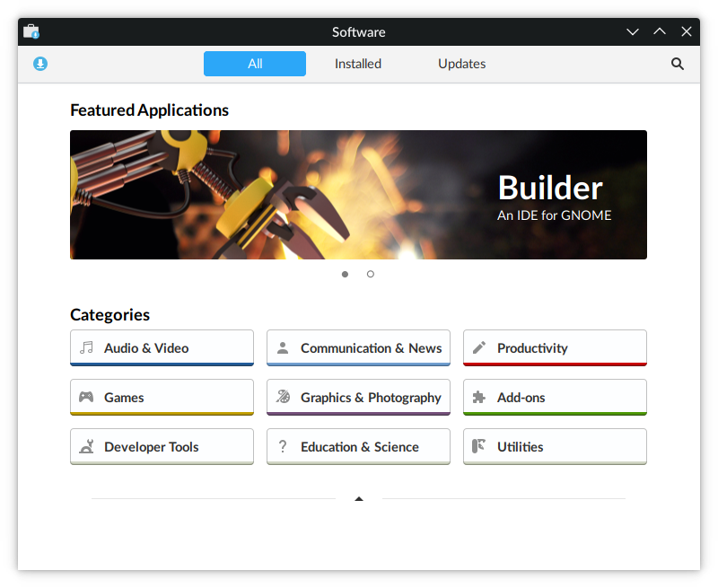Minimize the Software window

tap(633, 31)
